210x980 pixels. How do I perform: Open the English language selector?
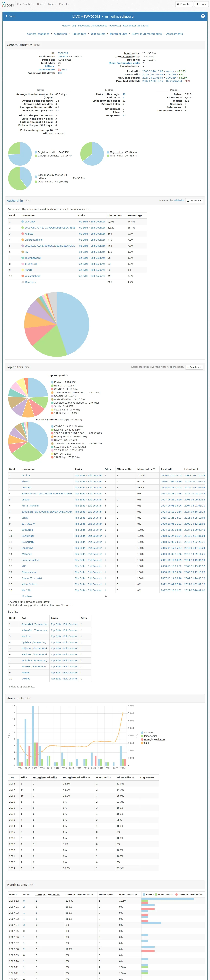(184, 4)
